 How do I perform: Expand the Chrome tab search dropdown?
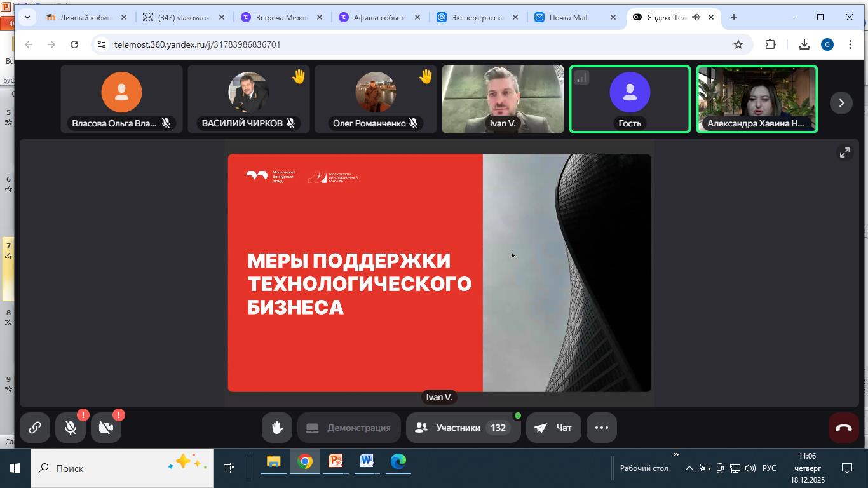pos(27,17)
